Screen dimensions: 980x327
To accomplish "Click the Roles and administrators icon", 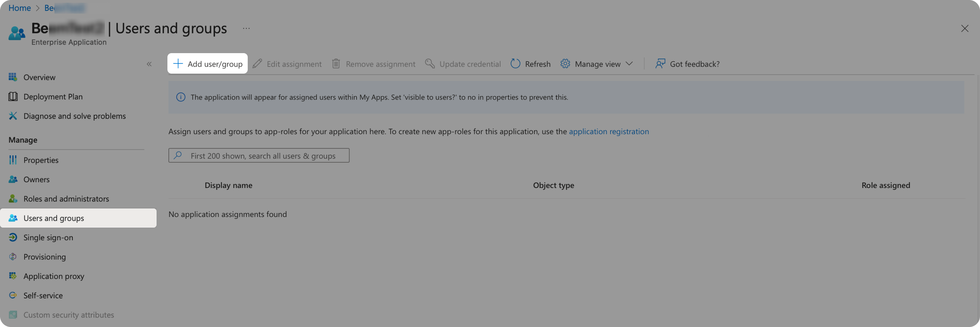I will (13, 199).
